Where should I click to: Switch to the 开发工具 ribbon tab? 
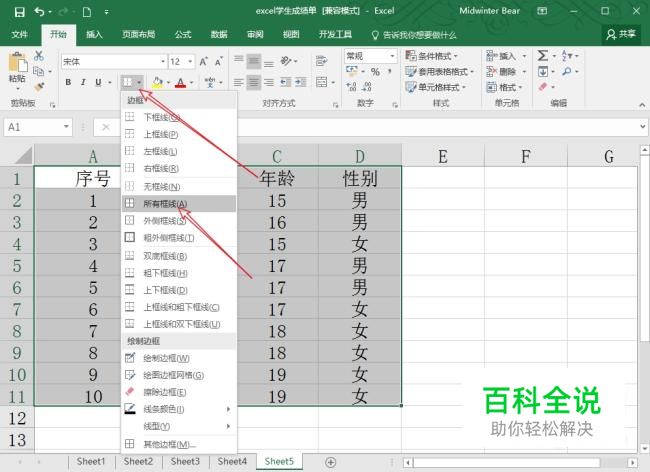335,34
